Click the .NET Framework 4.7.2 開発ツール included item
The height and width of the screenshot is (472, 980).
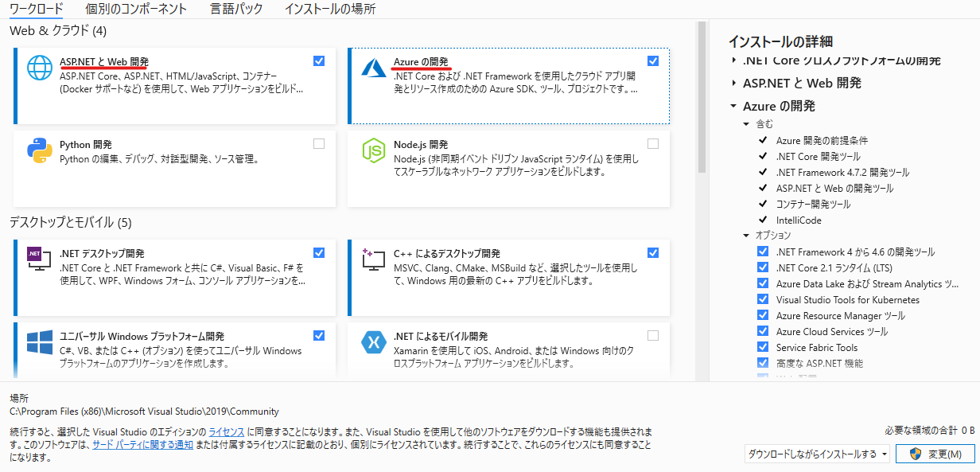point(842,172)
